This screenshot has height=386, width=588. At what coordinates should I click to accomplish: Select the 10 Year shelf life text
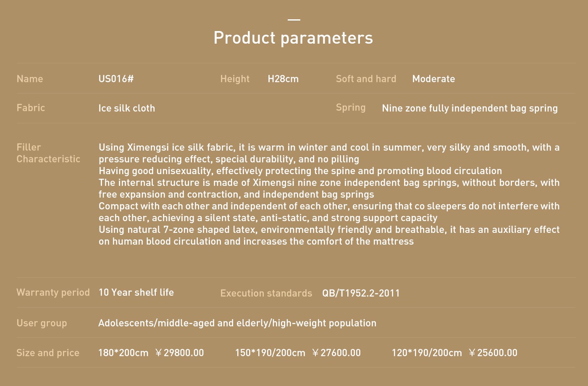click(136, 292)
